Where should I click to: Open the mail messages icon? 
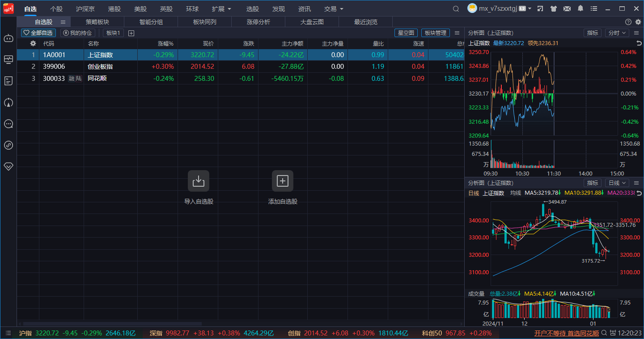(x=567, y=9)
